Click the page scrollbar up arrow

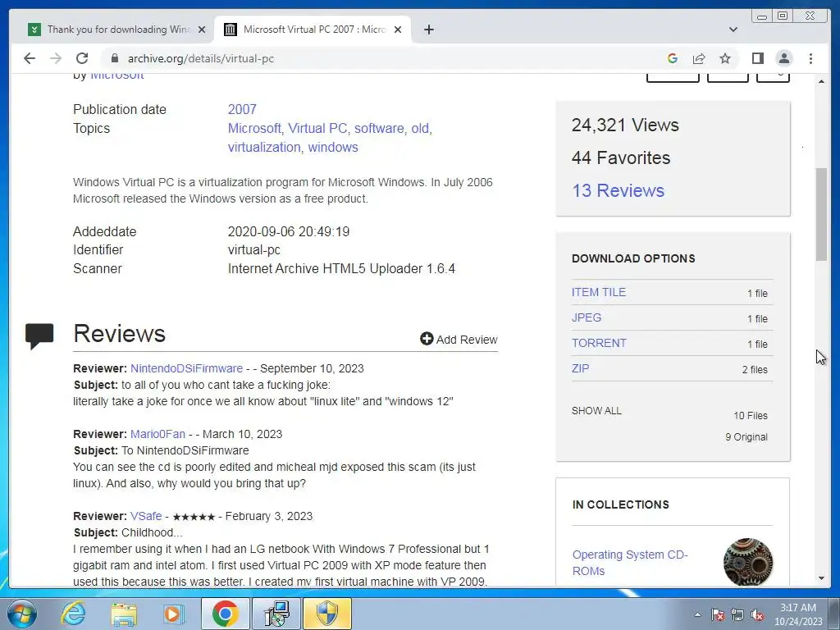pos(821,81)
